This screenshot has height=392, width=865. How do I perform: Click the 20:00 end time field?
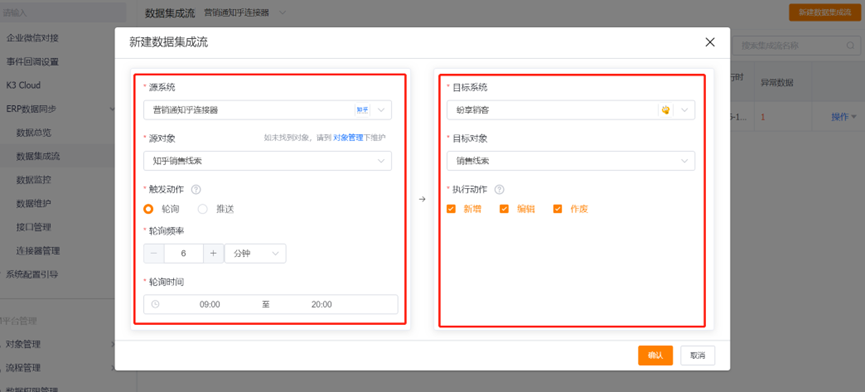[322, 304]
